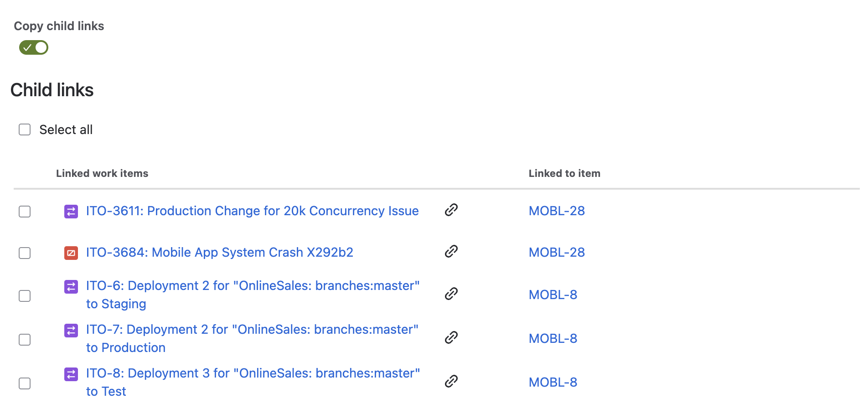
Task: Open MOBL-8 linked to ITO-8
Action: click(x=553, y=383)
